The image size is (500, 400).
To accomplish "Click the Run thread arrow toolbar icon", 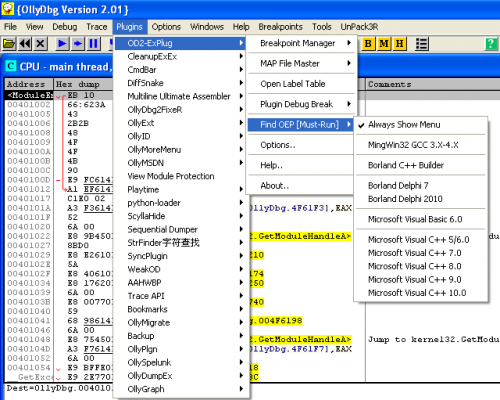I will 78,44.
